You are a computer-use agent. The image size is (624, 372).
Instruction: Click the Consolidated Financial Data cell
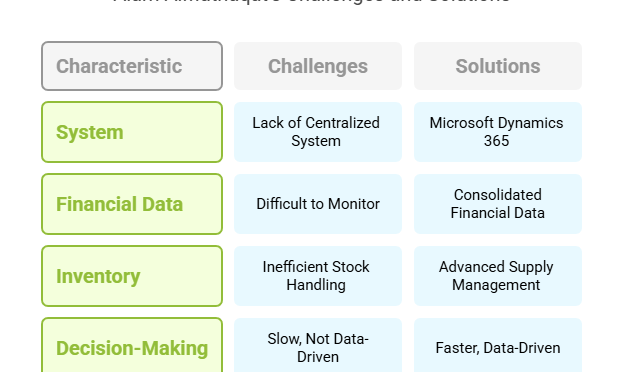click(x=498, y=204)
